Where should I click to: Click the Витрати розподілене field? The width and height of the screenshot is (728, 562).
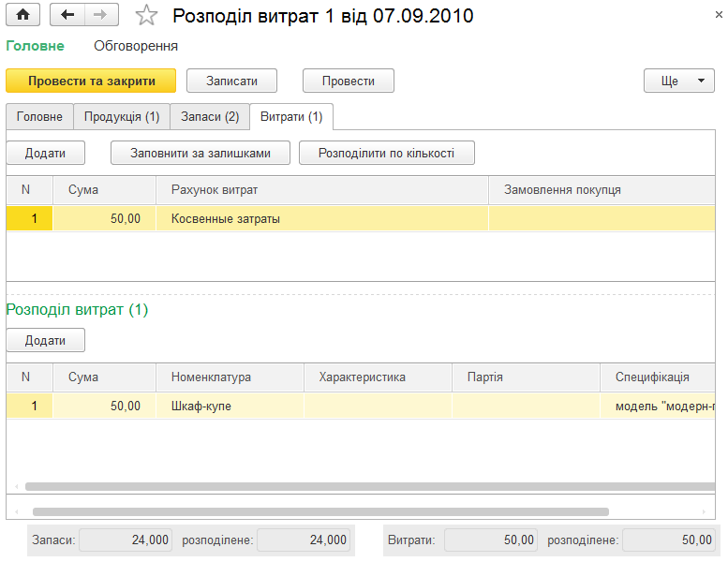(x=669, y=540)
